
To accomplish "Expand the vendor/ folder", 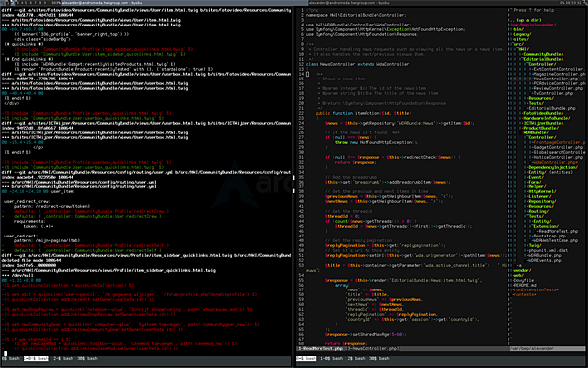I will (x=521, y=270).
